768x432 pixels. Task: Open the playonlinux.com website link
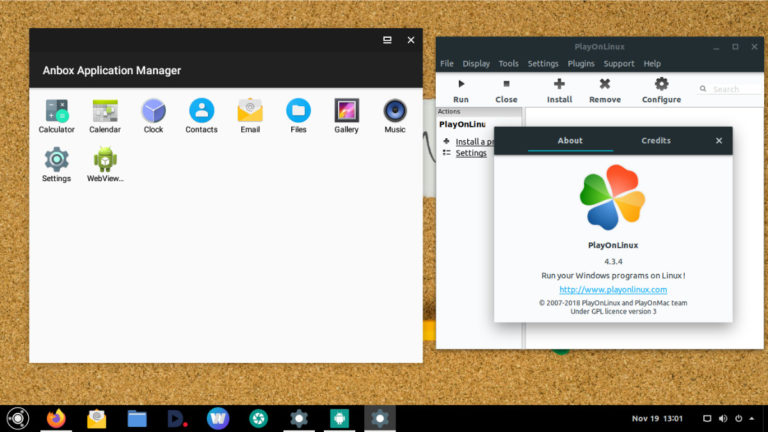tap(613, 289)
